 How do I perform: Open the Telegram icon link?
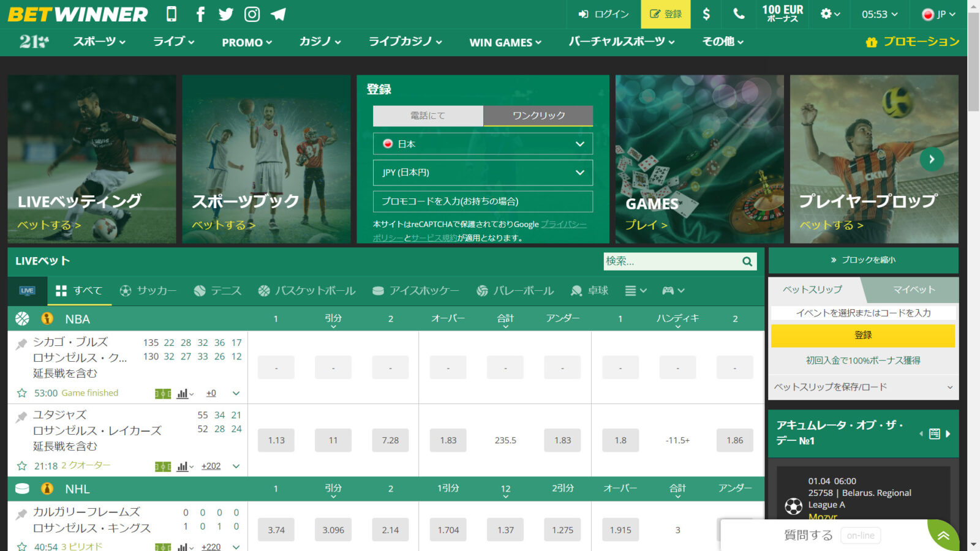pos(278,14)
